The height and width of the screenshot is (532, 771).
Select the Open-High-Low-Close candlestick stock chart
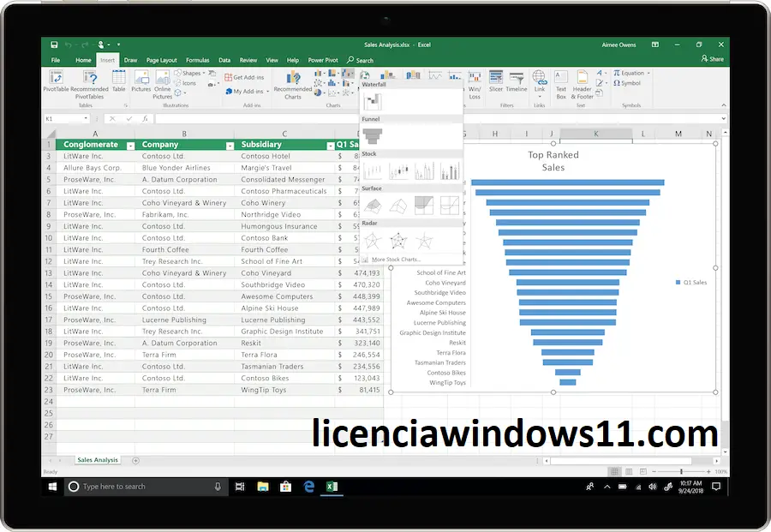(398, 170)
